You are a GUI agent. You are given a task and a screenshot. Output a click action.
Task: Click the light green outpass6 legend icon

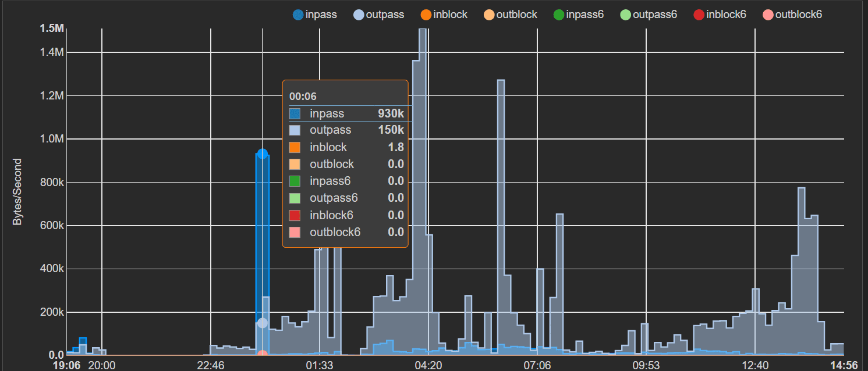623,15
